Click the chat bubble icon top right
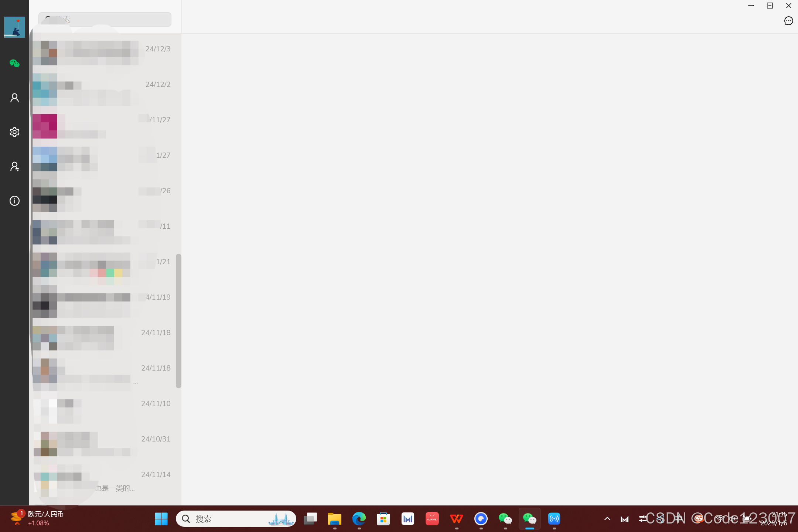The image size is (798, 532). (788, 21)
